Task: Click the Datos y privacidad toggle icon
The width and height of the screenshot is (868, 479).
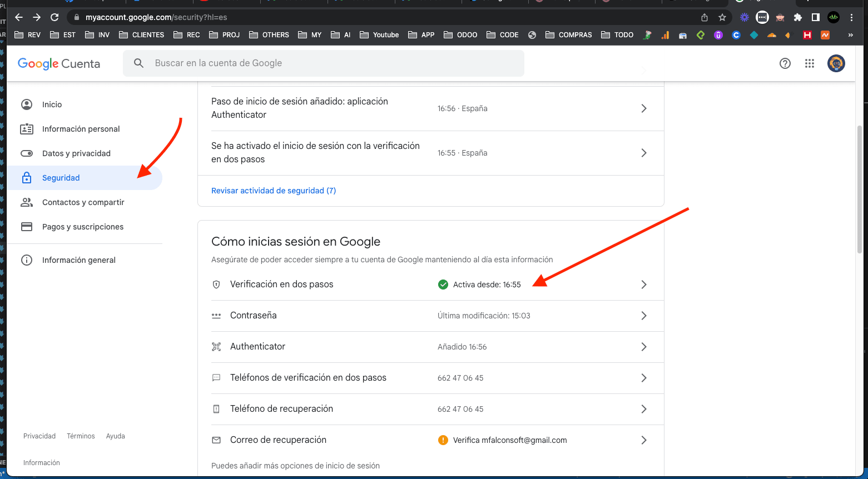Action: (27, 153)
